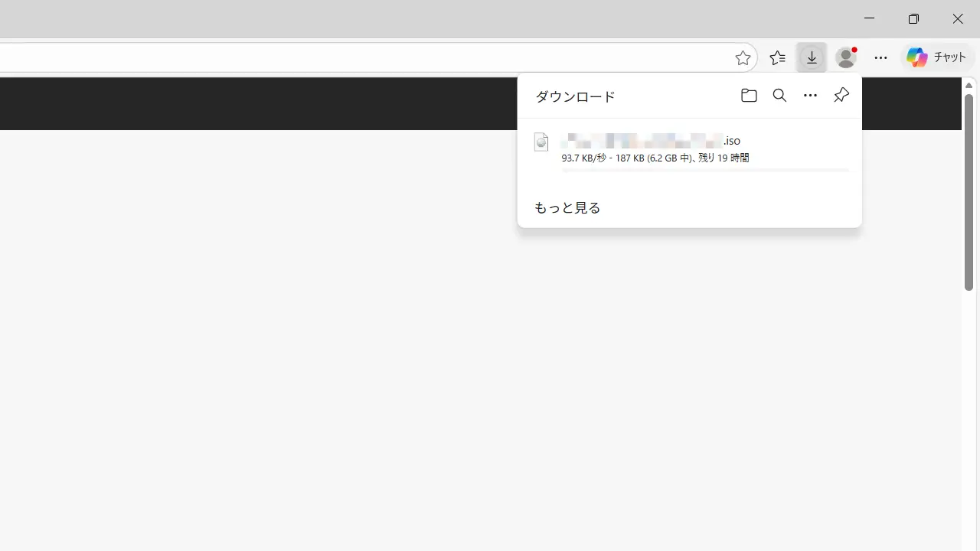Open the Downloads toolbar icon

pyautogui.click(x=812, y=57)
